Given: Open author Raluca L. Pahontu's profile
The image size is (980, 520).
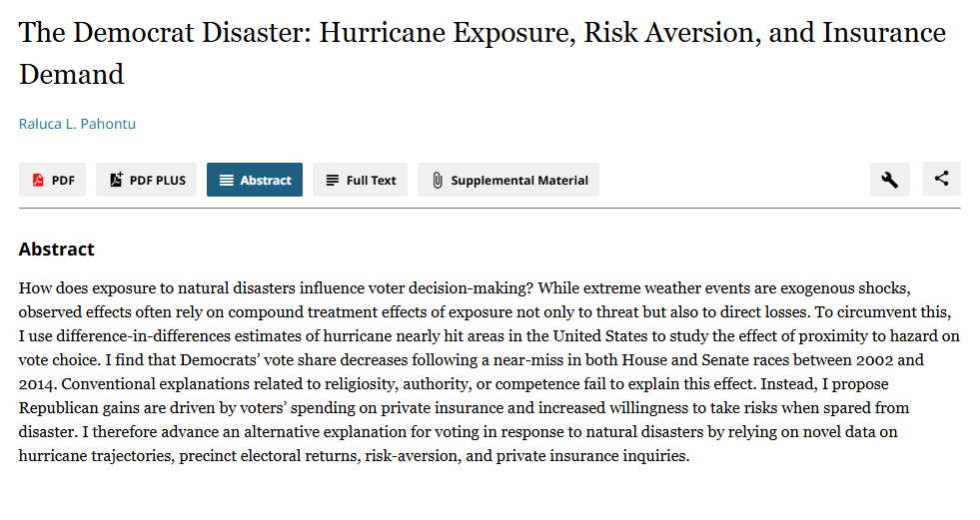Looking at the screenshot, I should [77, 124].
